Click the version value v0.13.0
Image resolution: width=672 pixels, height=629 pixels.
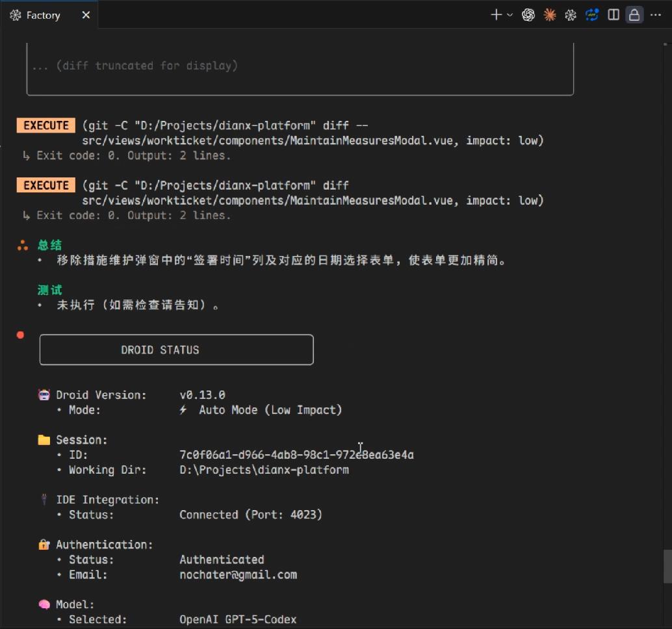click(202, 394)
